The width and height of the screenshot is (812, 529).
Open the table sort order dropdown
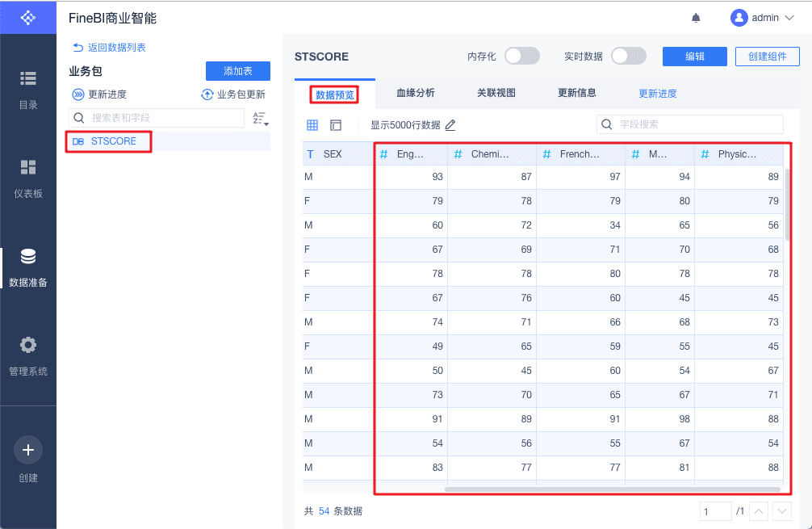260,119
